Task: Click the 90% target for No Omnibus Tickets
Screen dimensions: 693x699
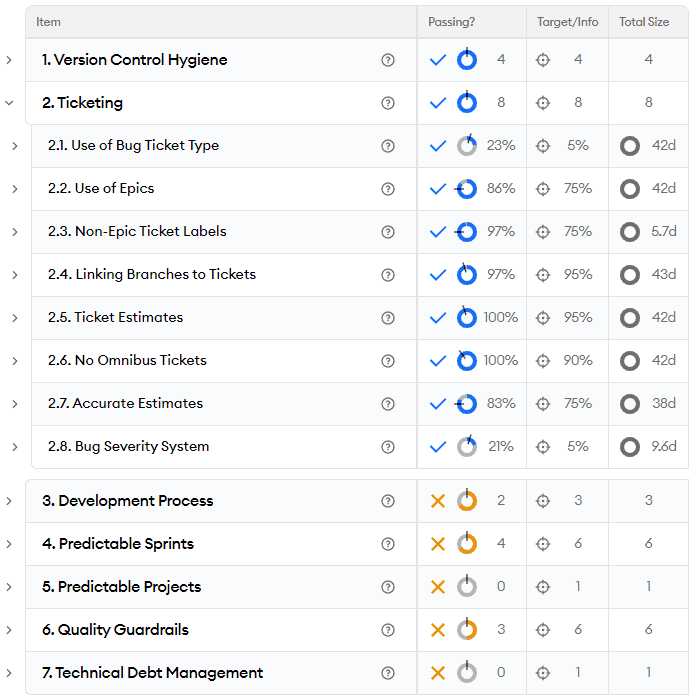Action: (578, 360)
